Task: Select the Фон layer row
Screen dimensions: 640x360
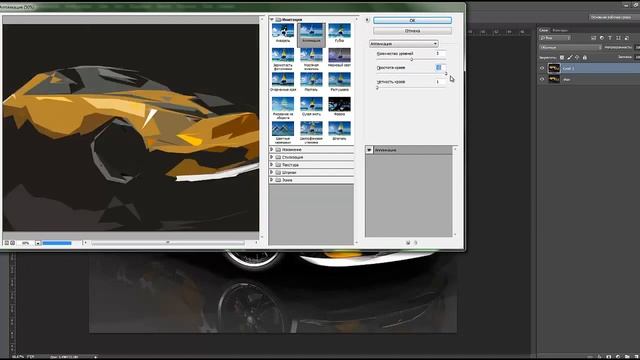Action: point(589,79)
